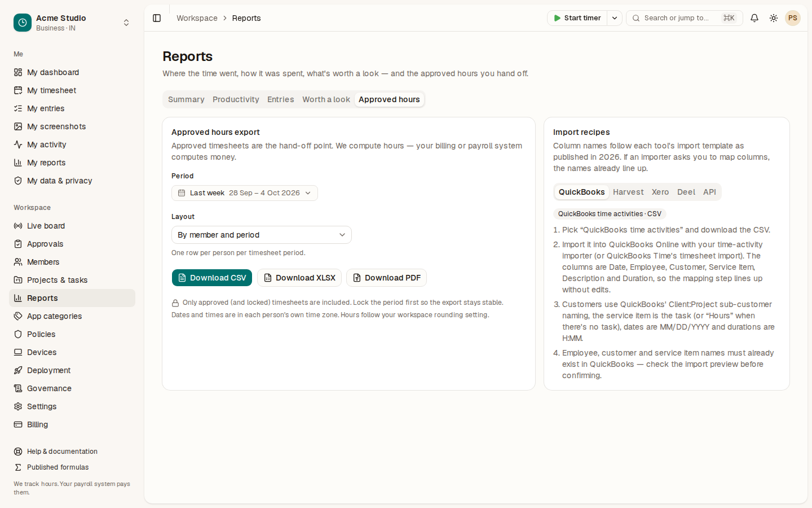Select the Xero import recipe tab
Viewport: 812px width, 508px height.
click(x=660, y=192)
